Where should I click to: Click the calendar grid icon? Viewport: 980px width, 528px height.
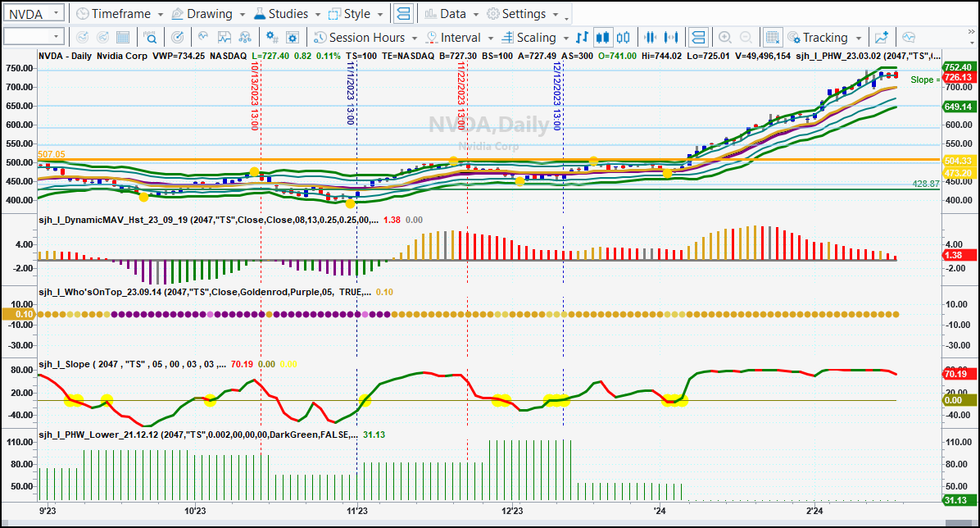pos(123,38)
